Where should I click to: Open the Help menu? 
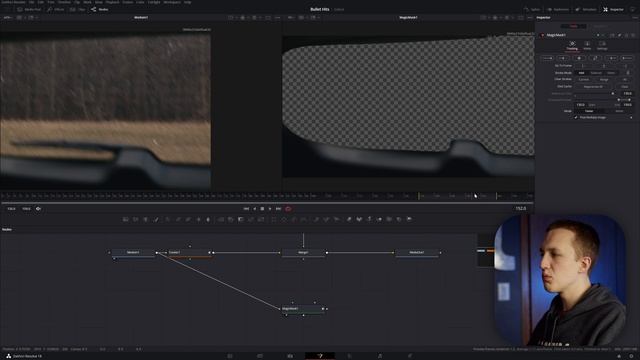[x=187, y=2]
